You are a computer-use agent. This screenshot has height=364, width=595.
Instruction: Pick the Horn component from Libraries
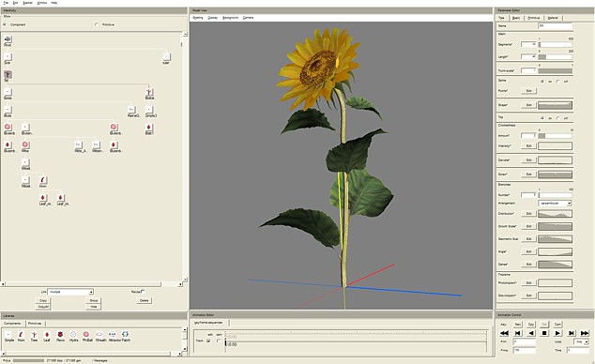pos(21,336)
